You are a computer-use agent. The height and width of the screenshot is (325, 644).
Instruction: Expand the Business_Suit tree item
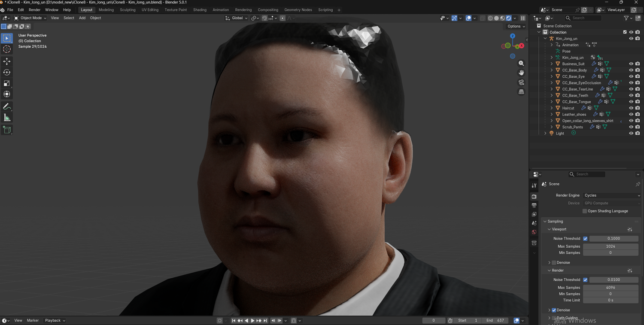552,64
